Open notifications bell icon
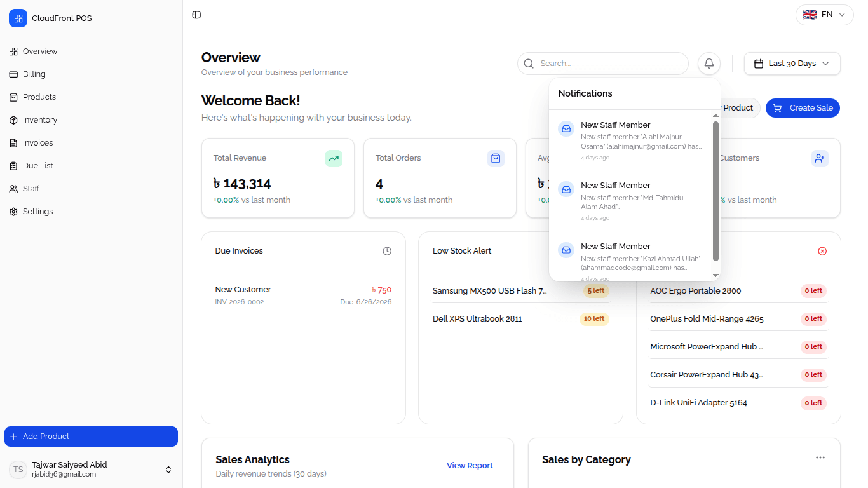Image resolution: width=868 pixels, height=488 pixels. [709, 64]
